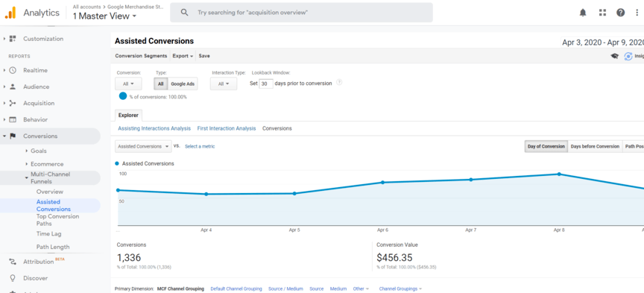
Task: Open the Time Lag report
Action: click(x=49, y=234)
